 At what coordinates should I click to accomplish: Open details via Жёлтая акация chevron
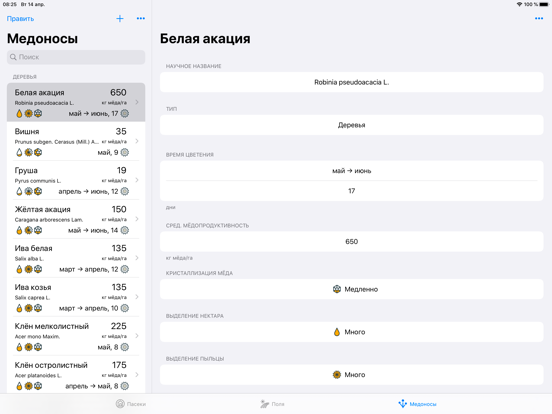tap(137, 219)
